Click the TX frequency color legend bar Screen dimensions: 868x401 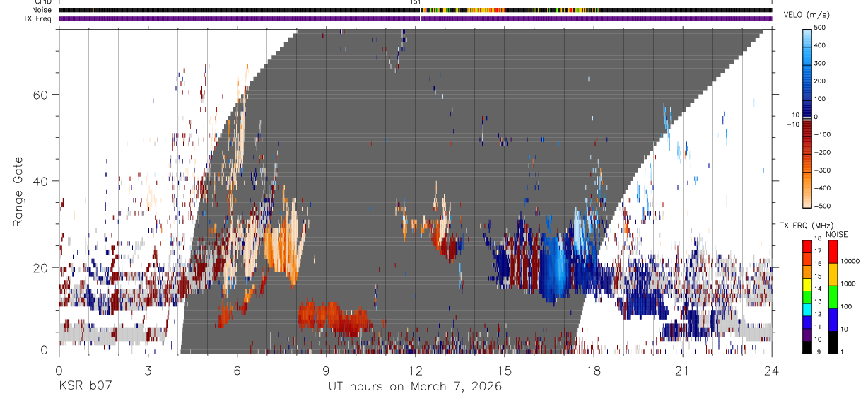pyautogui.click(x=808, y=296)
